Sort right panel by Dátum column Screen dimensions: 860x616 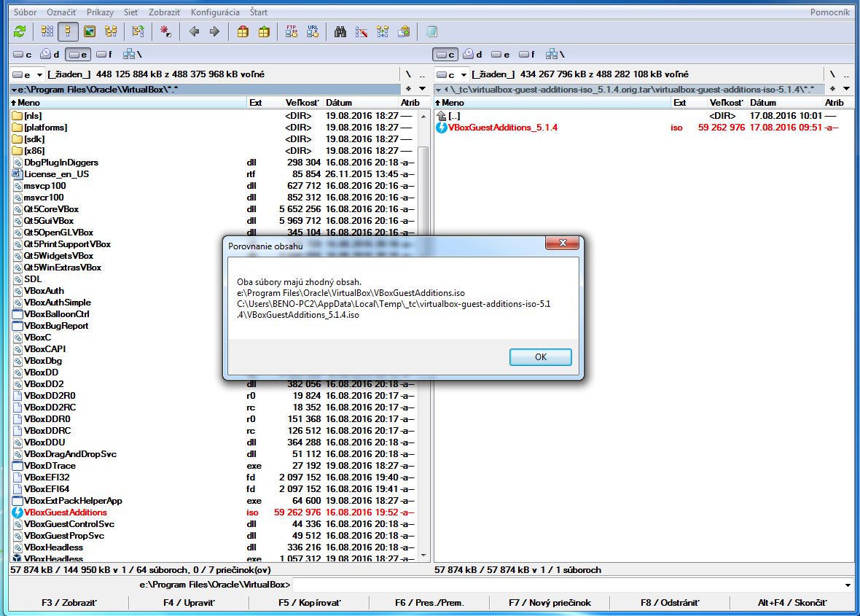(784, 103)
